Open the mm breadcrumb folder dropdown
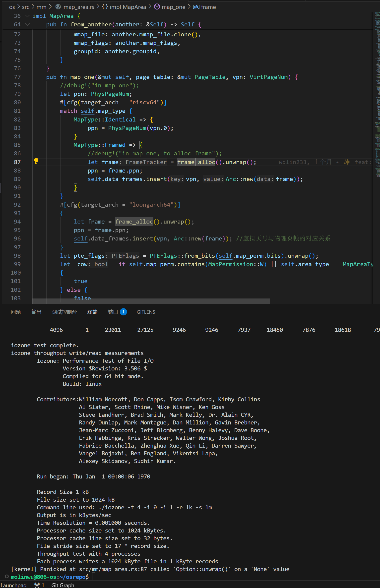The height and width of the screenshot is (588, 380). point(41,7)
